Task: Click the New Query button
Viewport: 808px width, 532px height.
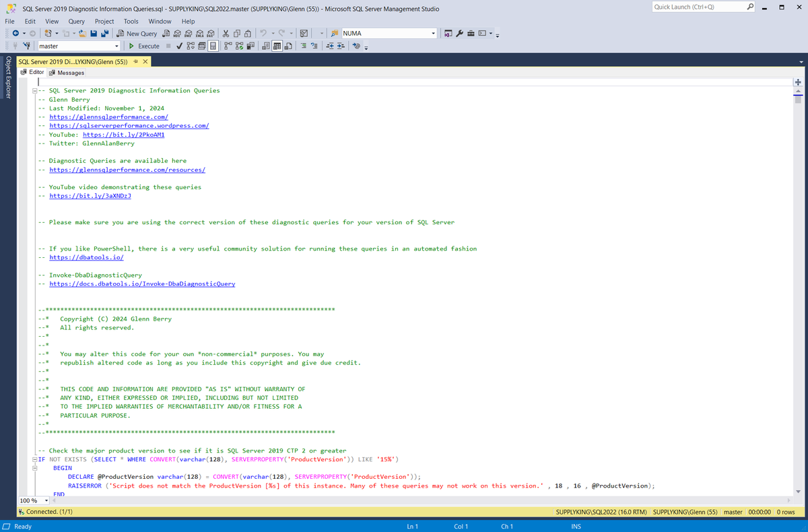Action: (x=137, y=33)
